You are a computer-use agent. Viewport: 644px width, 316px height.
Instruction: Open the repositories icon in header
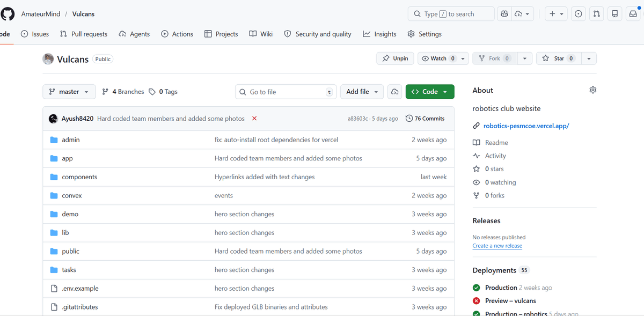(615, 14)
